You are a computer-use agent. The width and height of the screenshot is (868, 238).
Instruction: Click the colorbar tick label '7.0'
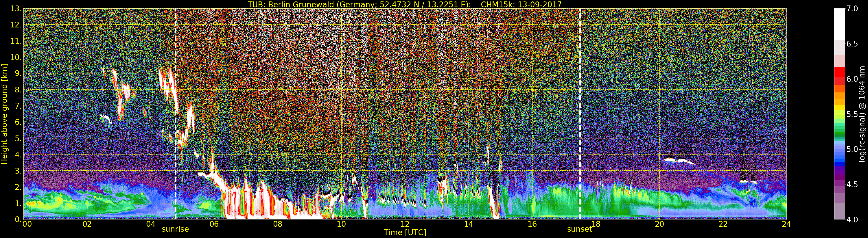852,9
